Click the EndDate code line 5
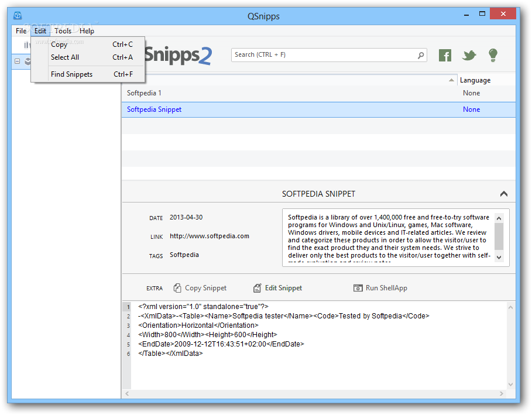 [x=221, y=344]
